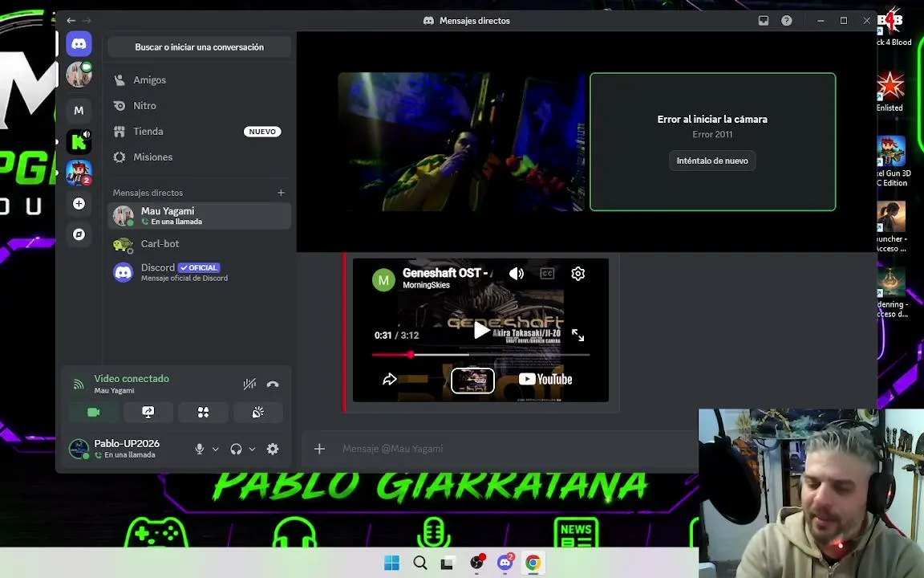
Task: Open Carl-bot direct message
Action: click(x=199, y=243)
